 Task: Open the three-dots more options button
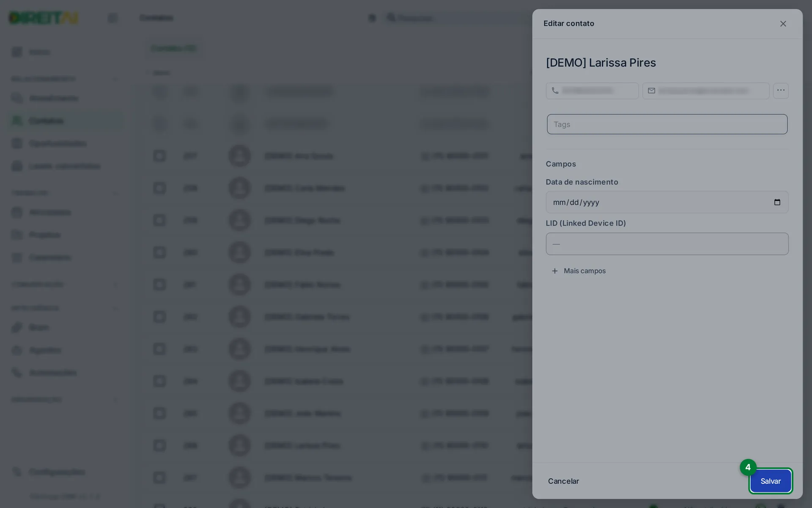pyautogui.click(x=781, y=91)
